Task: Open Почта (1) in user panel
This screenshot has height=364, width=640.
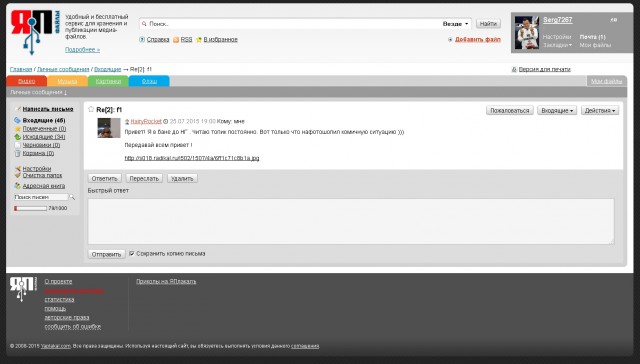Action: pos(593,37)
